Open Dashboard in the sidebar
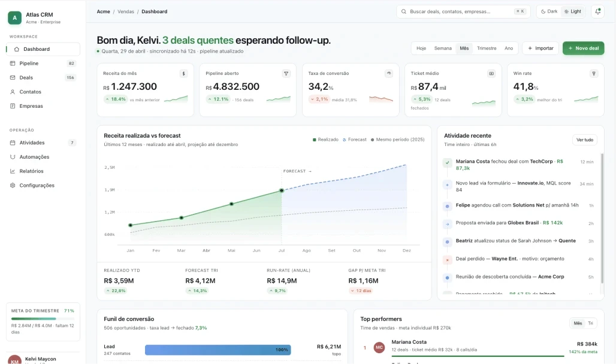Image resolution: width=616 pixels, height=364 pixels. pos(43,49)
